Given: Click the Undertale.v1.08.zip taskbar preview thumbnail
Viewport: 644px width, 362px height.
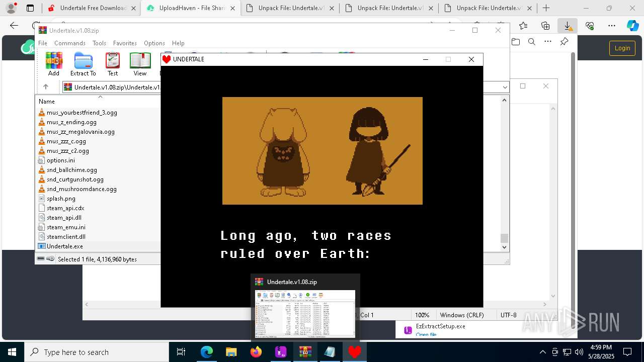Looking at the screenshot, I should pyautogui.click(x=305, y=314).
